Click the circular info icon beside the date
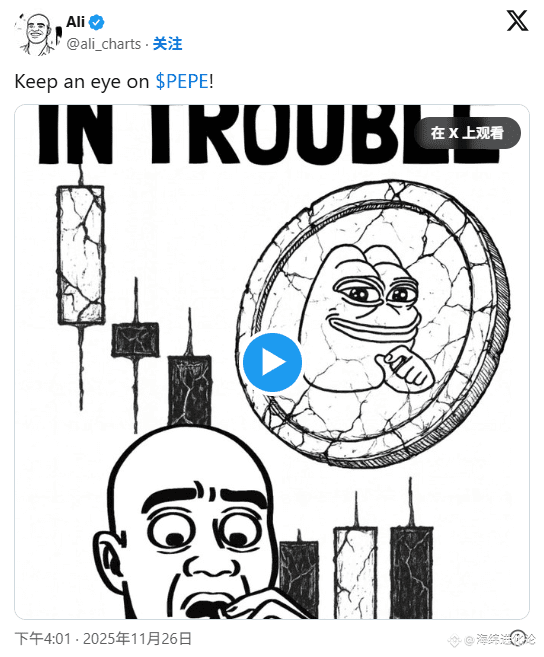This screenshot has height=657, width=544. click(x=518, y=636)
